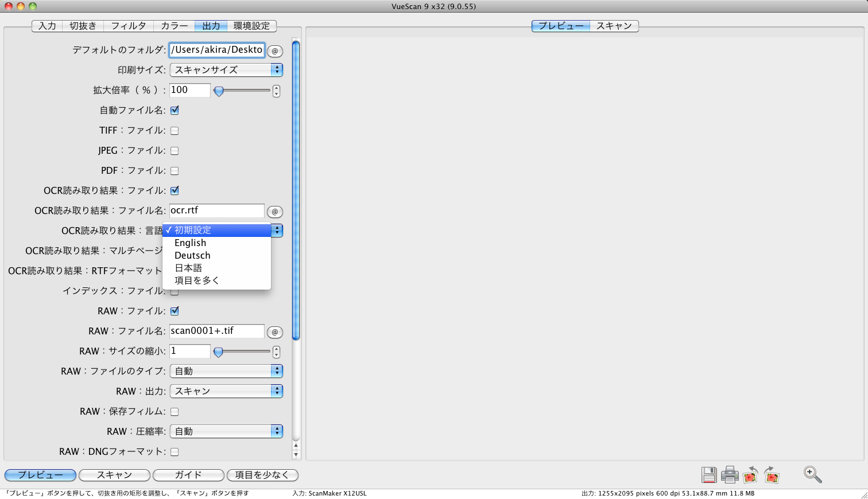Click the settings panel vertical scrollbar thumb
The image size is (868, 499).
point(296,190)
